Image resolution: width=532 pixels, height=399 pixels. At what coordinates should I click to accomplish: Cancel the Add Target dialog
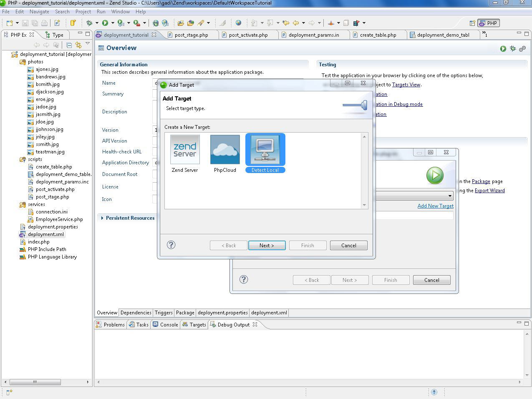coord(349,246)
